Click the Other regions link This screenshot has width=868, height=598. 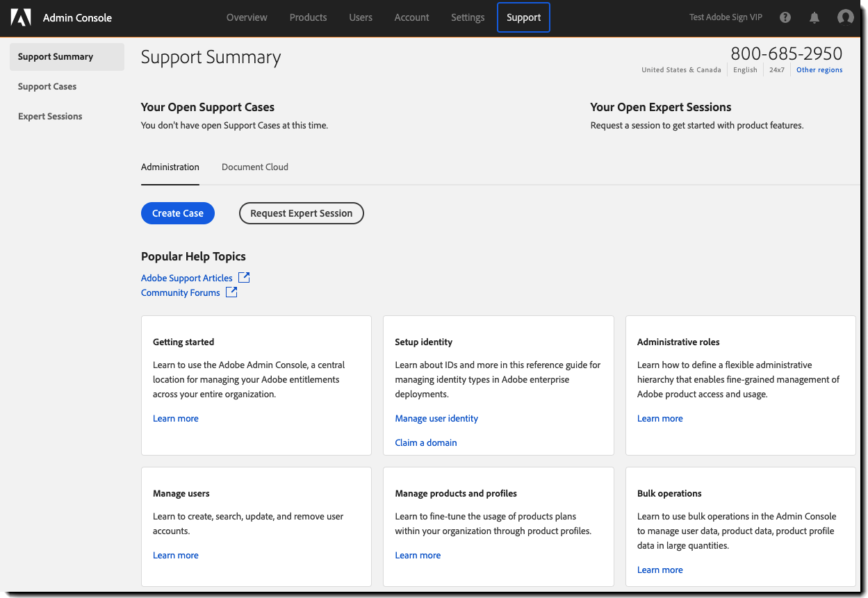click(x=819, y=70)
